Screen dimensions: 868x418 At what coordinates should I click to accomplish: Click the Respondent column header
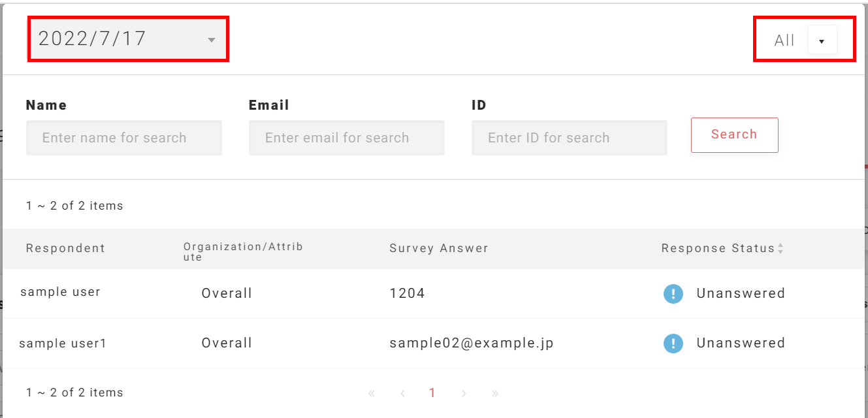[65, 248]
